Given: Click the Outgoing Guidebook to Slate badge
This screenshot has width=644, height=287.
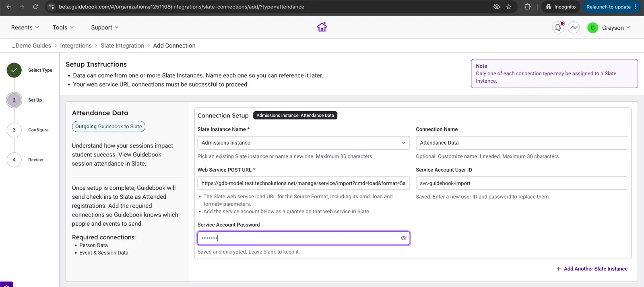Looking at the screenshot, I should click(x=109, y=127).
